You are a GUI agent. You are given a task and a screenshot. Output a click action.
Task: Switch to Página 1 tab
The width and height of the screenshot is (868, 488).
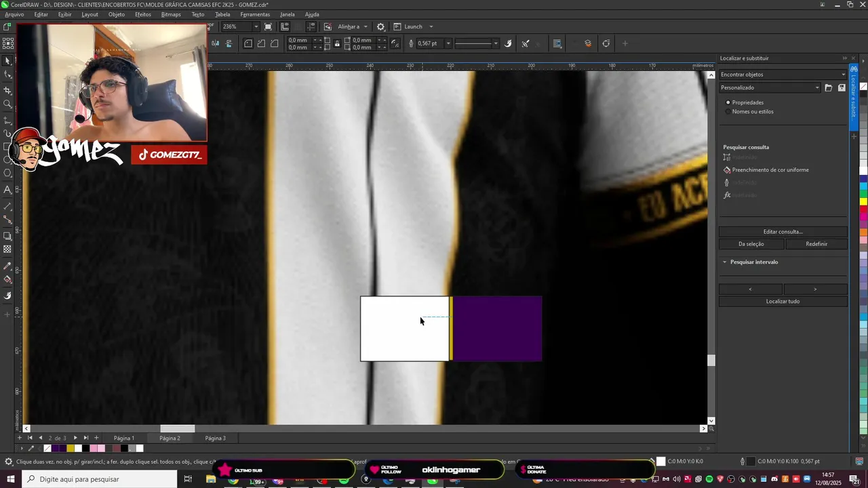point(124,439)
